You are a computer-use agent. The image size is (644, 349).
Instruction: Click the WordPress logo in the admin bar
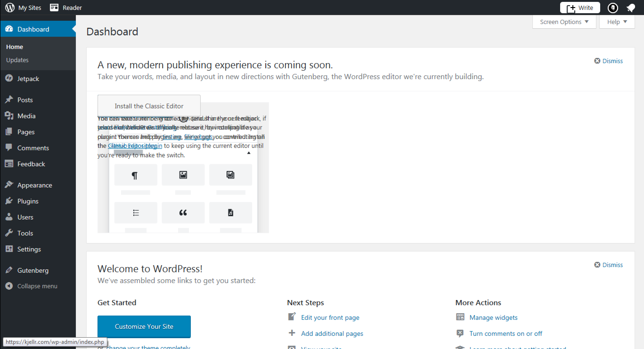tap(10, 8)
